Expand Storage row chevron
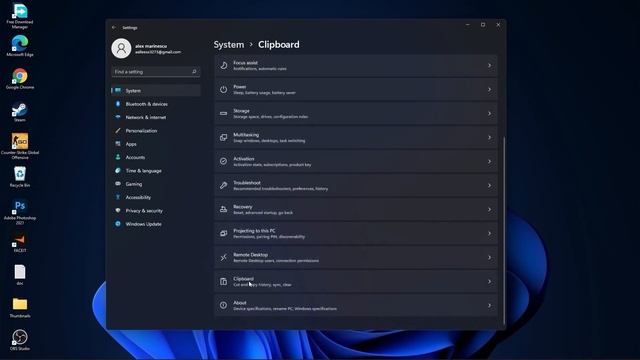 click(x=489, y=113)
